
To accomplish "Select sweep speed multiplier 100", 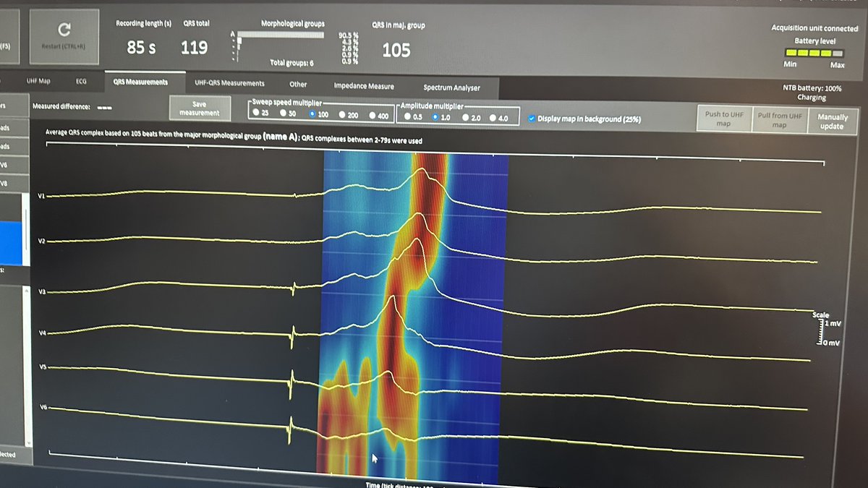I will point(312,114).
